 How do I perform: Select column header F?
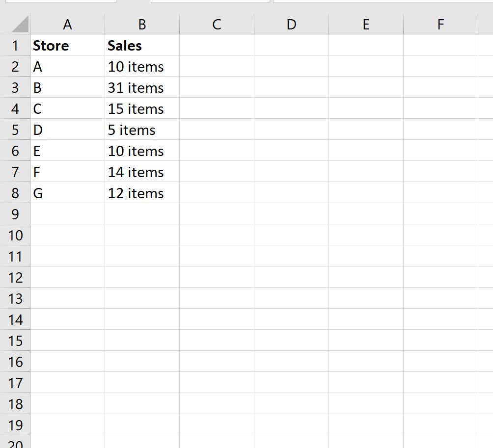[x=440, y=24]
